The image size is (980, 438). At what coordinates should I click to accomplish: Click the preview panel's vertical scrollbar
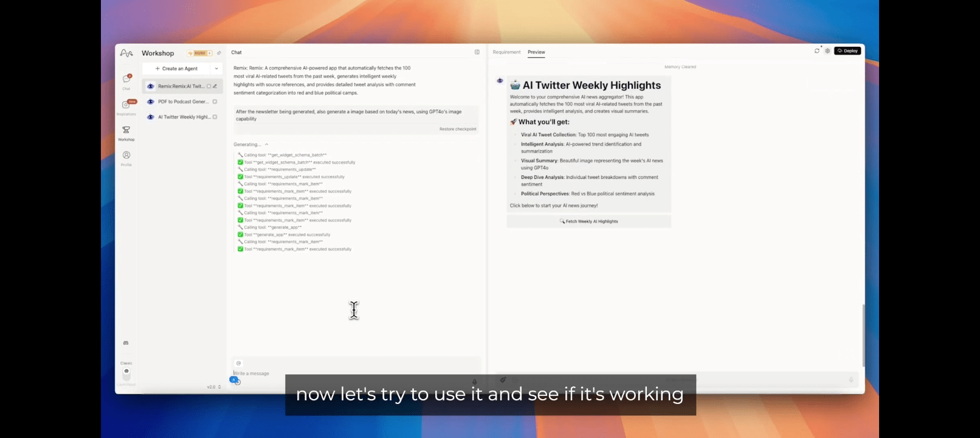(863, 335)
